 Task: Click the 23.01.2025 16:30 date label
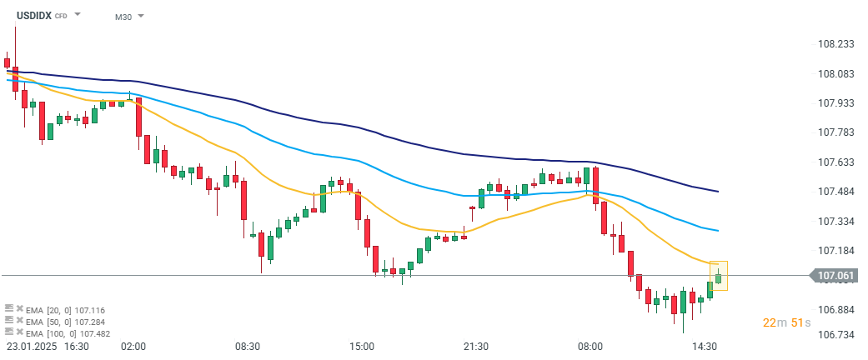pyautogui.click(x=49, y=346)
